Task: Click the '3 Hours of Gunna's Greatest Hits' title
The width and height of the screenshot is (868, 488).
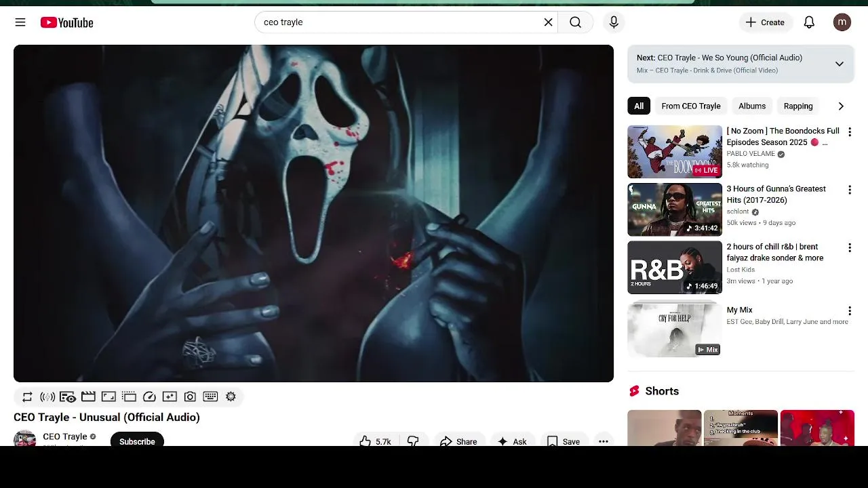Action: [776, 195]
